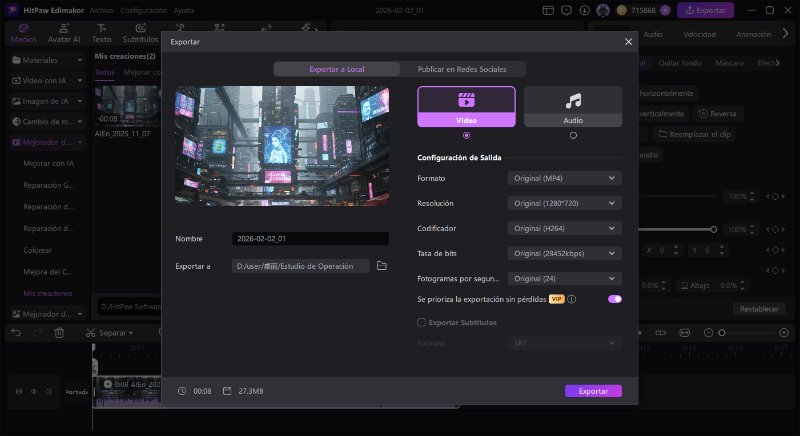Switch to Publicar en Redes Sociales tab
Screen dimensions: 800x436
click(462, 69)
